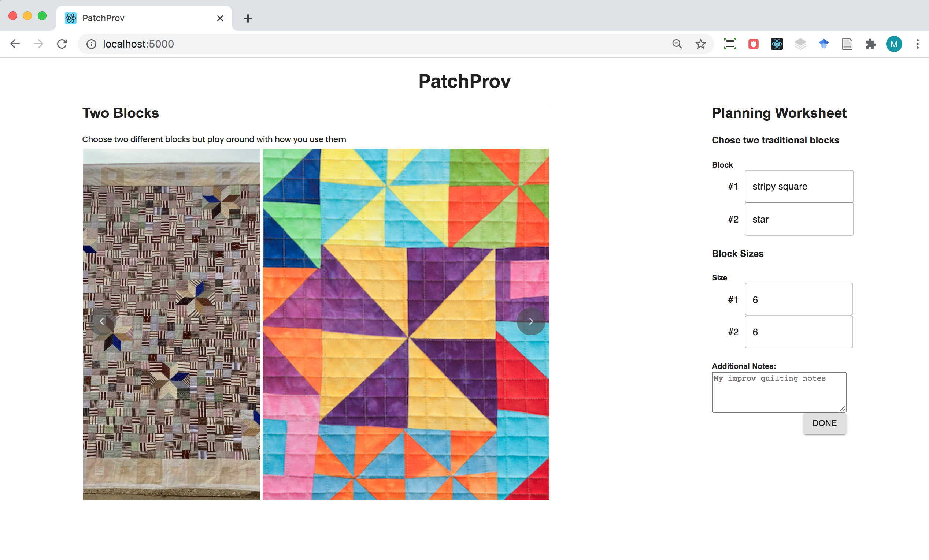
Task: Open the zoom magnifier in address bar
Action: pos(677,44)
